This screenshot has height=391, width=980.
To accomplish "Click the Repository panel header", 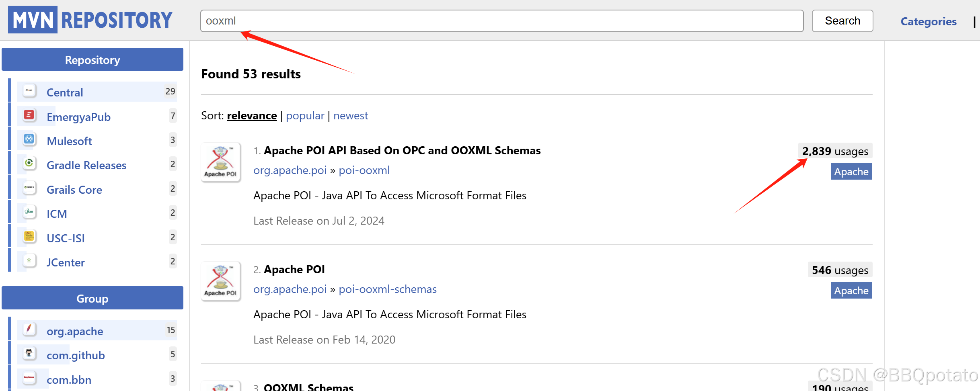I will [x=92, y=59].
